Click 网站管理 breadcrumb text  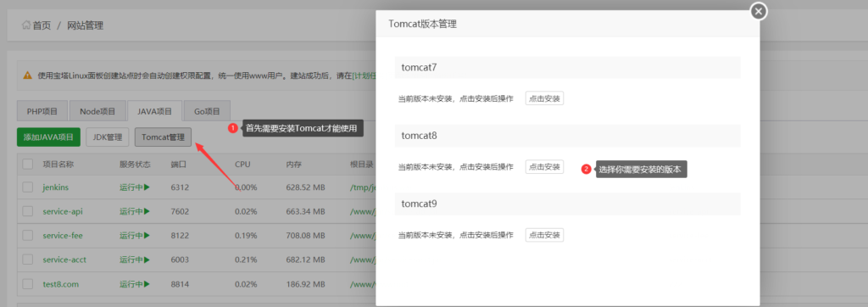86,25
